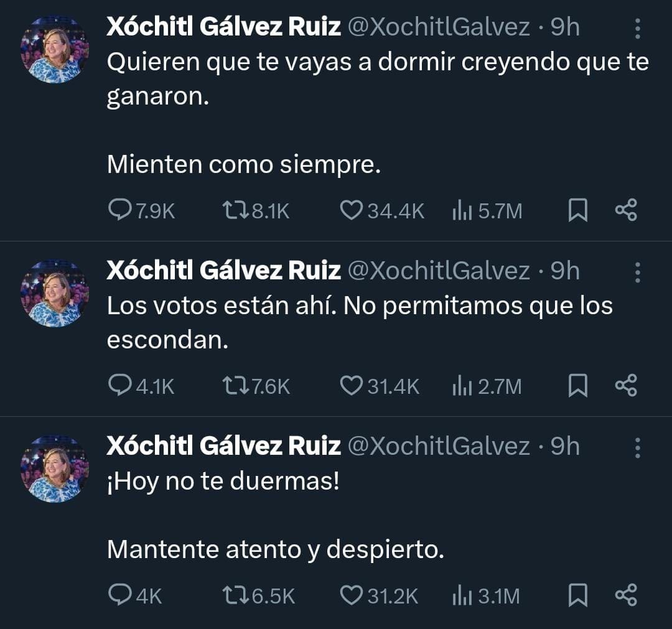
Task: Bookmark the "Mienten como siempre" tweet
Action: point(578,212)
